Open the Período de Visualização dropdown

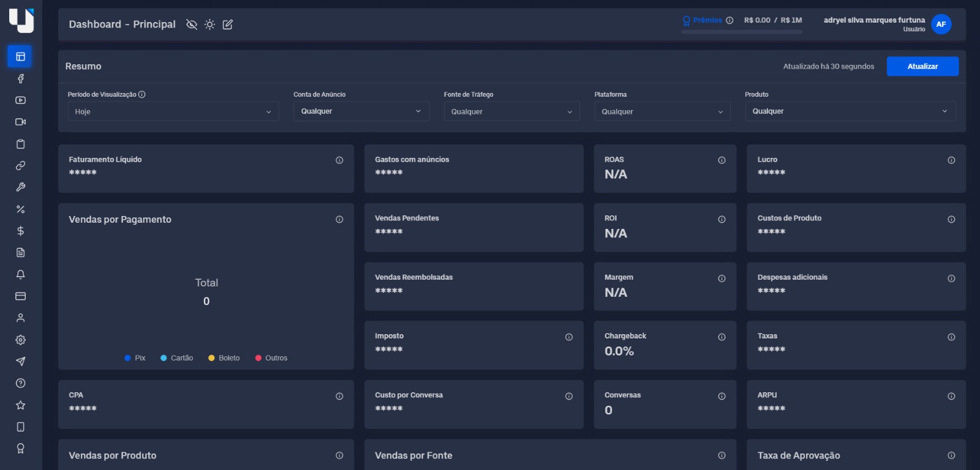pyautogui.click(x=173, y=111)
